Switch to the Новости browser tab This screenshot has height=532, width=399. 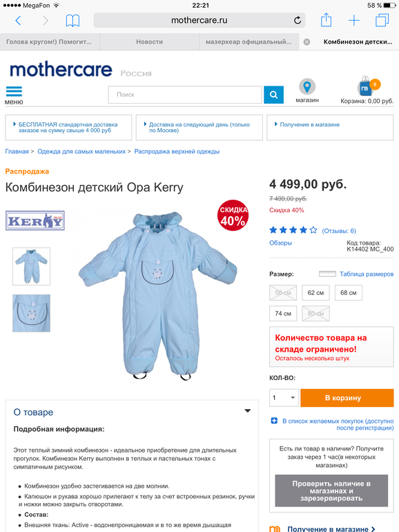click(150, 41)
